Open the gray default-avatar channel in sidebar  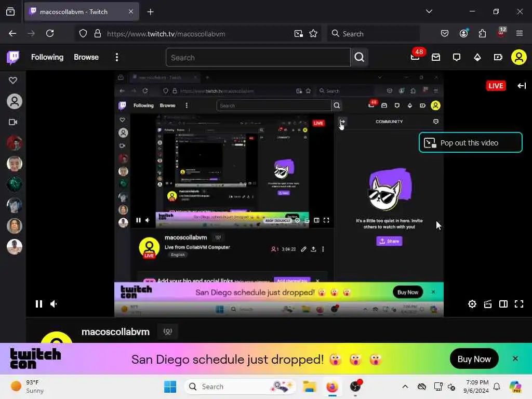pyautogui.click(x=14, y=101)
